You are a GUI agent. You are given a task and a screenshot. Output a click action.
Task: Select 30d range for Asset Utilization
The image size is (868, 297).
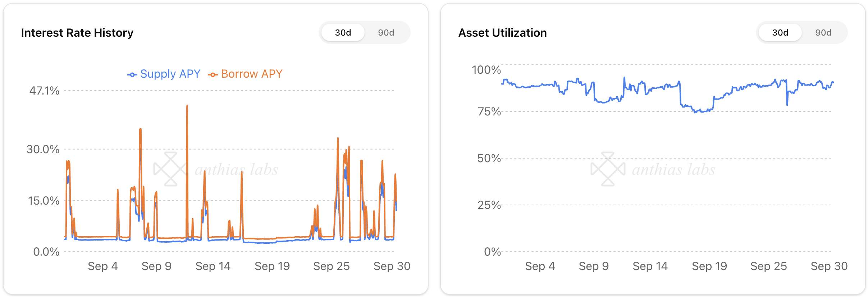pyautogui.click(x=780, y=33)
